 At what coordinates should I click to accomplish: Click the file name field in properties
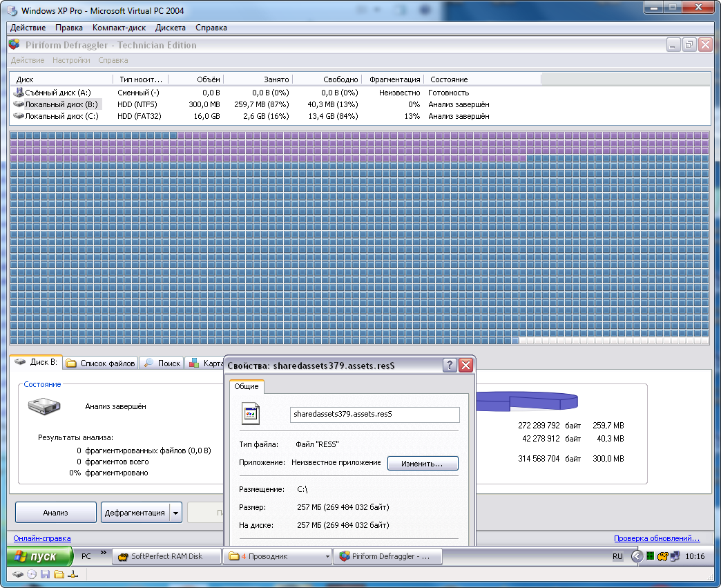coord(374,414)
